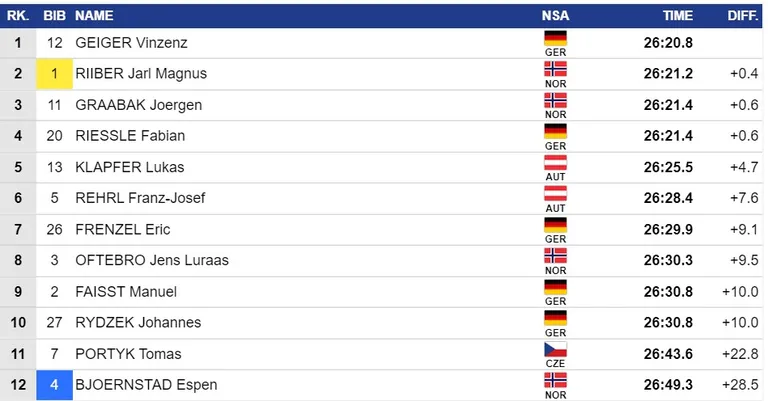Click Norway flag beside RIIBER Jarl Magnus

pyautogui.click(x=555, y=69)
